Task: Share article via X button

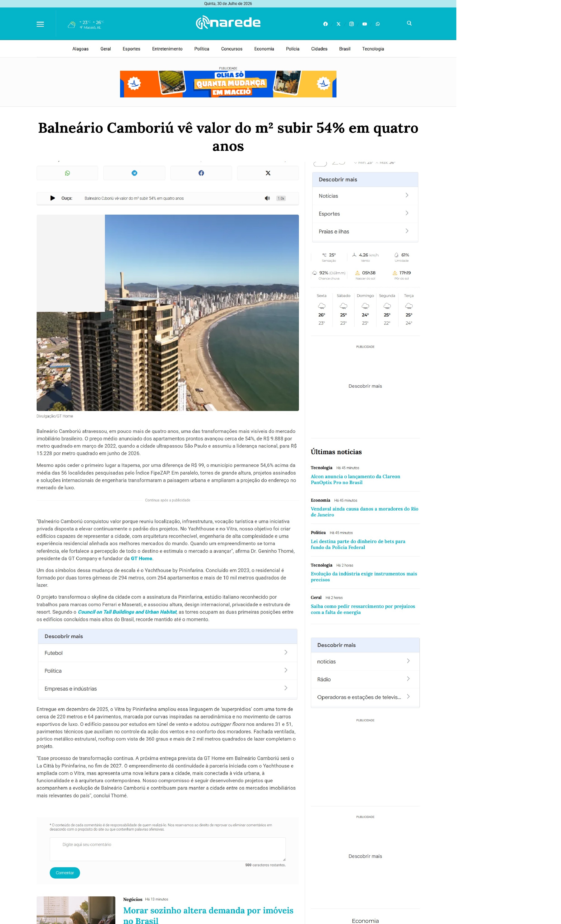Action: (x=268, y=173)
